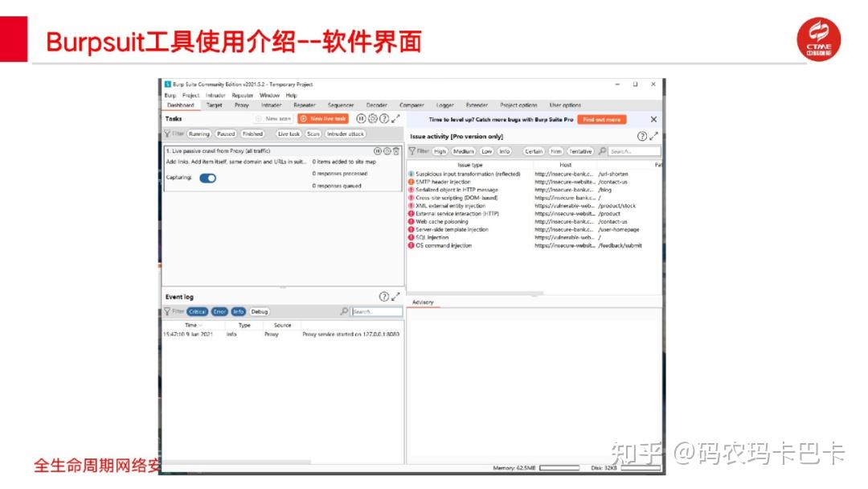Image resolution: width=868 pixels, height=489 pixels.
Task: Expand the Event log panel
Action: tap(395, 296)
